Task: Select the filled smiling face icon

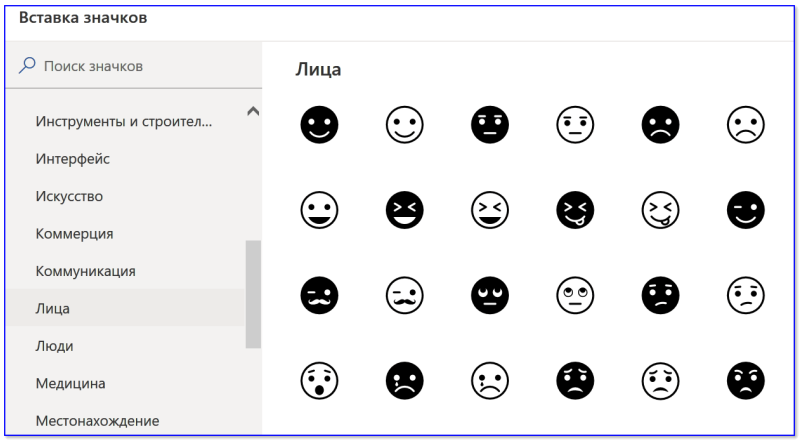Action: (319, 125)
